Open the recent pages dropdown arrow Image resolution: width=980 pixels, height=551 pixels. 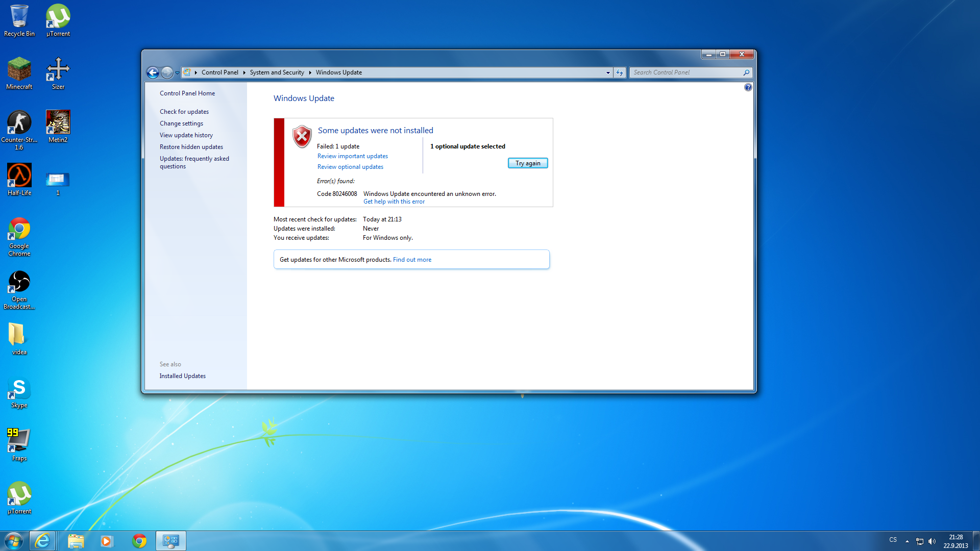click(x=177, y=72)
